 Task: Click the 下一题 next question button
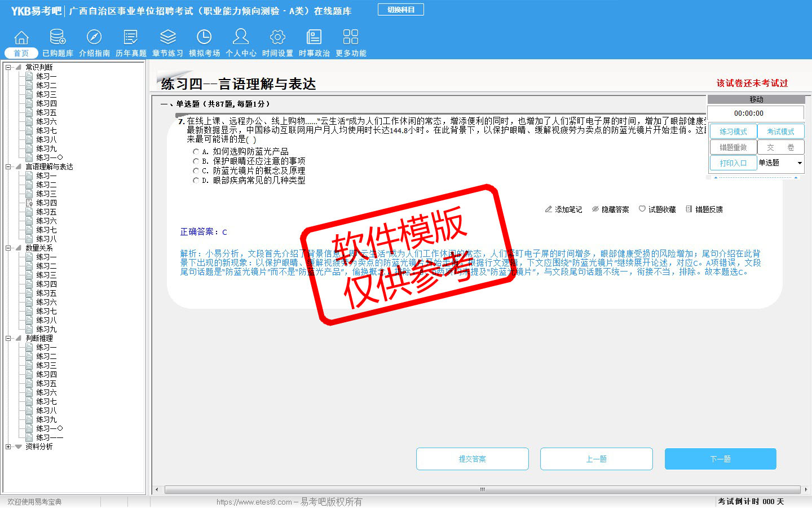[x=720, y=459]
